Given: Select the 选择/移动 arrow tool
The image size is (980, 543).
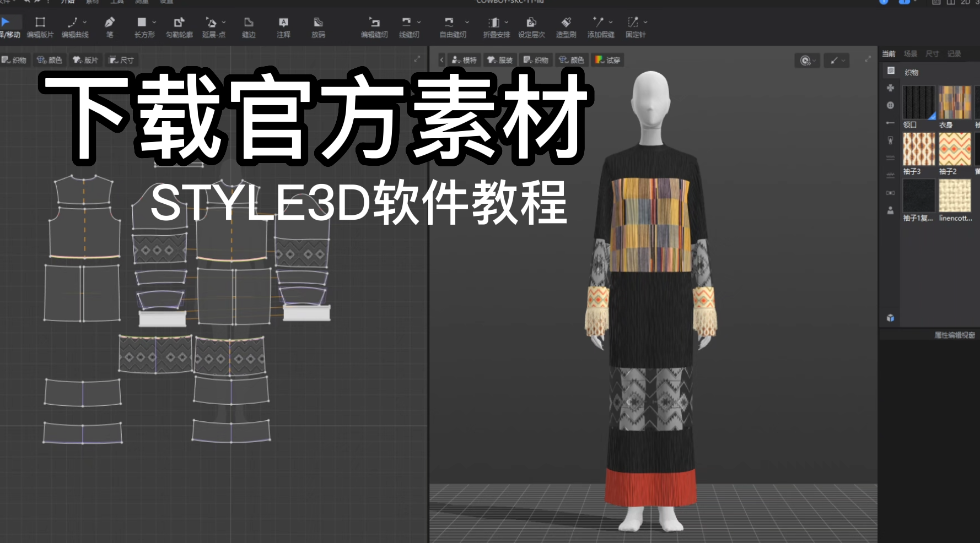Looking at the screenshot, I should (x=9, y=27).
